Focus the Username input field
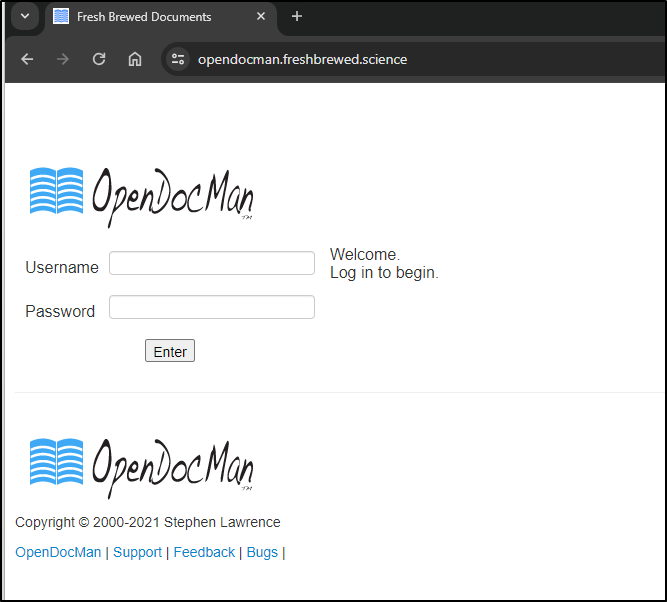The height and width of the screenshot is (602, 667). point(212,263)
